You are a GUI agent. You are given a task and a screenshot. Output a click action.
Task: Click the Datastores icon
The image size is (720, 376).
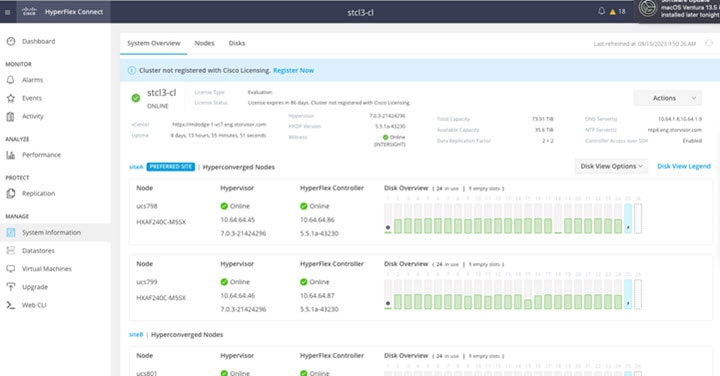[11, 251]
